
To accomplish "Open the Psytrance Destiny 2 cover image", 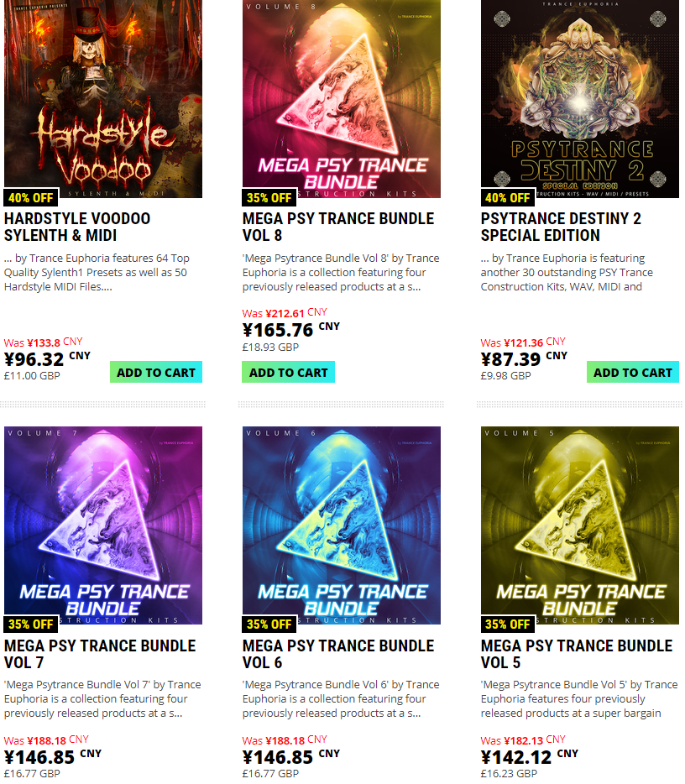I will pyautogui.click(x=580, y=99).
